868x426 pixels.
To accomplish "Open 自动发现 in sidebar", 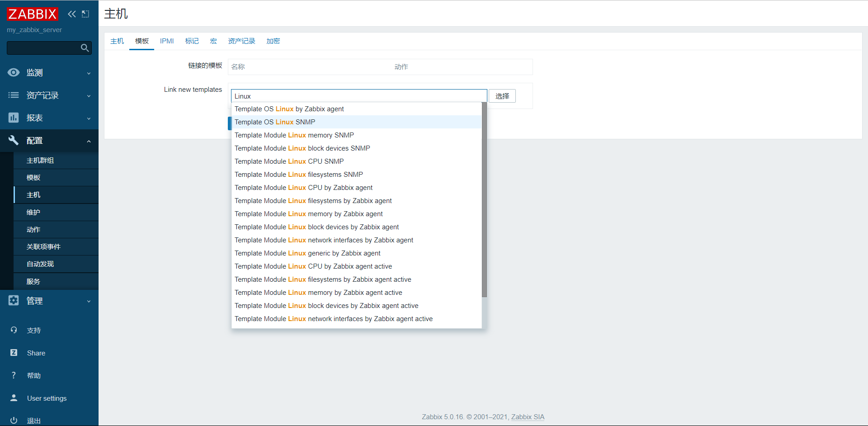I will 56,264.
